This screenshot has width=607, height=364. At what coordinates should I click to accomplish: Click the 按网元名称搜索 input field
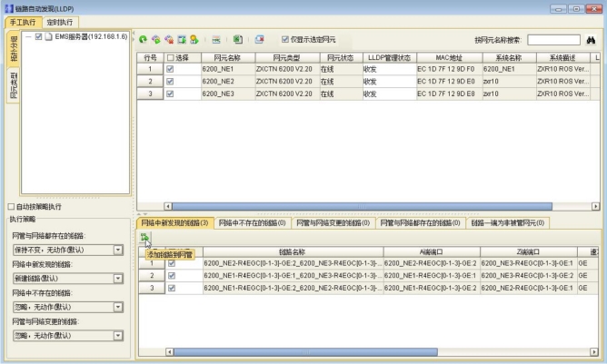coord(553,40)
